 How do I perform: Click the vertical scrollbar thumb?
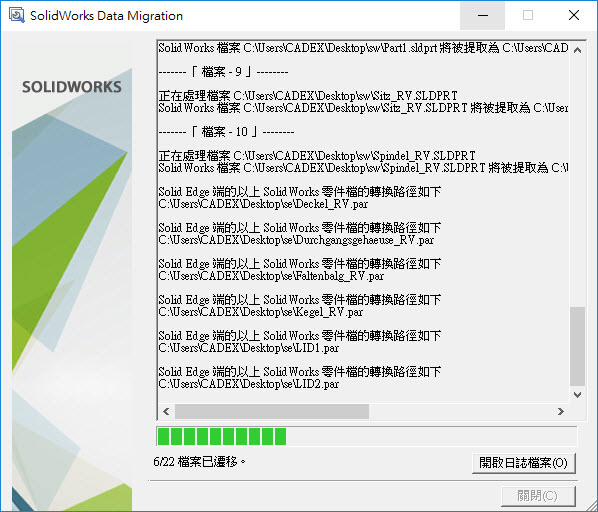click(577, 347)
